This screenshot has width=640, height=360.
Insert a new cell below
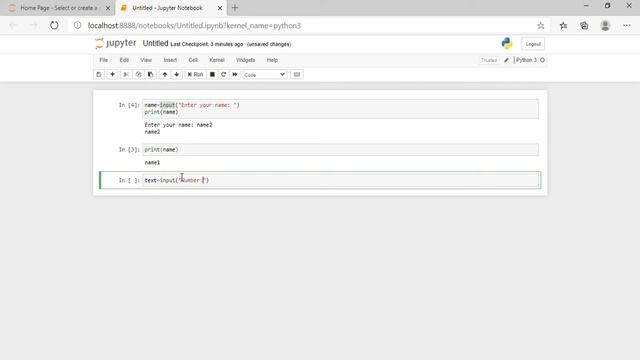click(x=112, y=74)
